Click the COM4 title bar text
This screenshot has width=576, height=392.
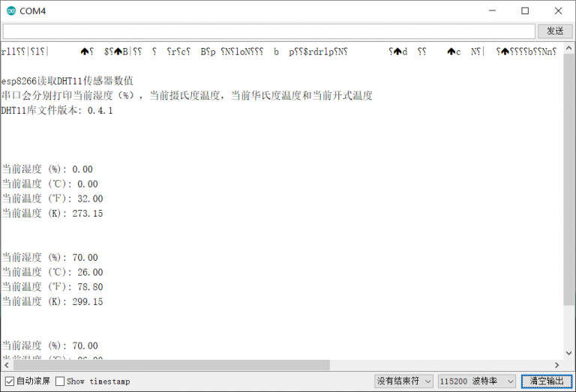pos(32,10)
